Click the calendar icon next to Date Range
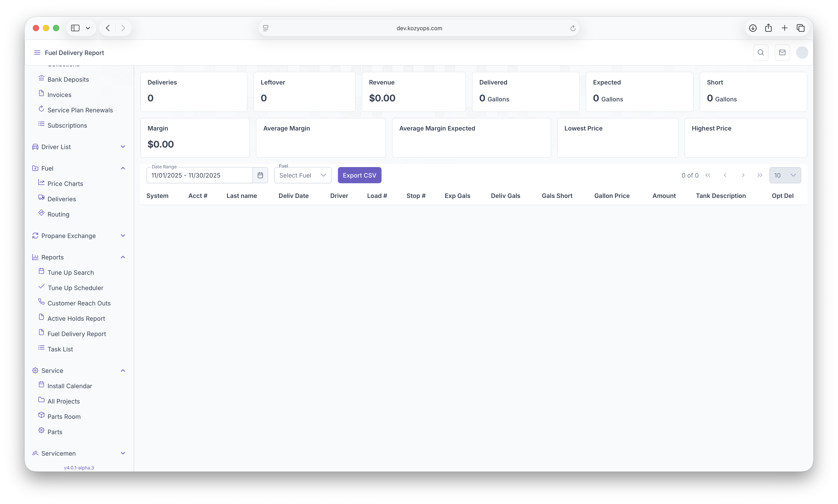 260,175
